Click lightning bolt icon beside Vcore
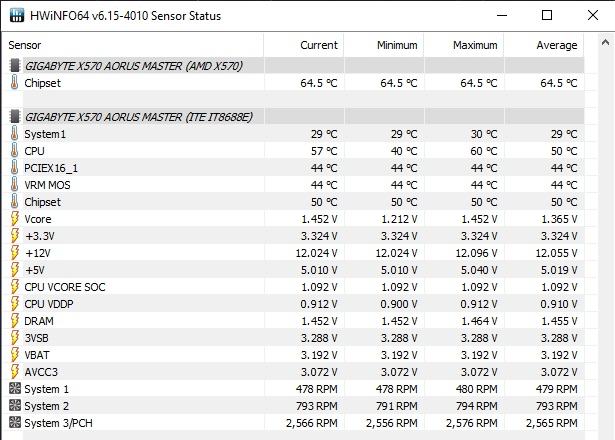This screenshot has height=440, width=615. pyautogui.click(x=15, y=219)
